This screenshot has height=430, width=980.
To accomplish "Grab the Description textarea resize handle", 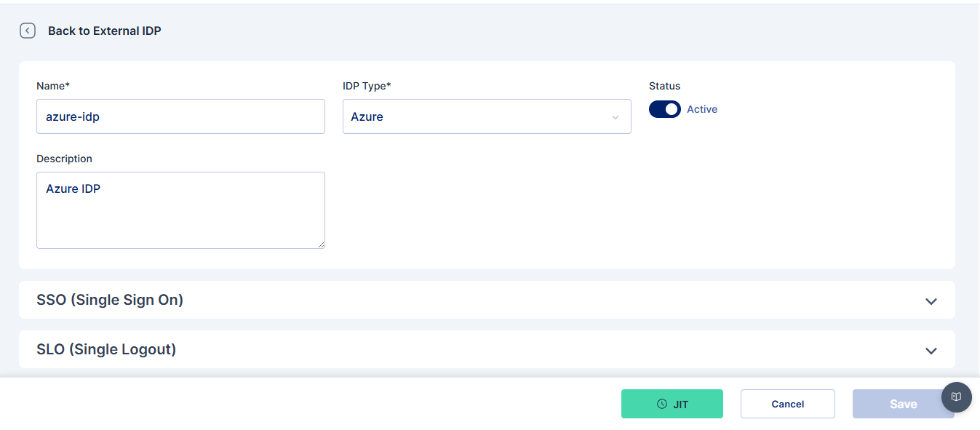I will click(x=321, y=244).
